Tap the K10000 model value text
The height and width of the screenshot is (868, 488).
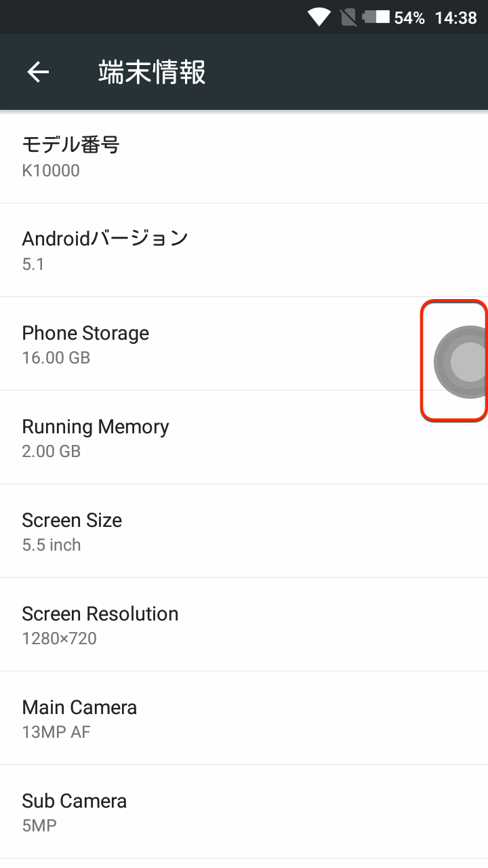(x=51, y=171)
